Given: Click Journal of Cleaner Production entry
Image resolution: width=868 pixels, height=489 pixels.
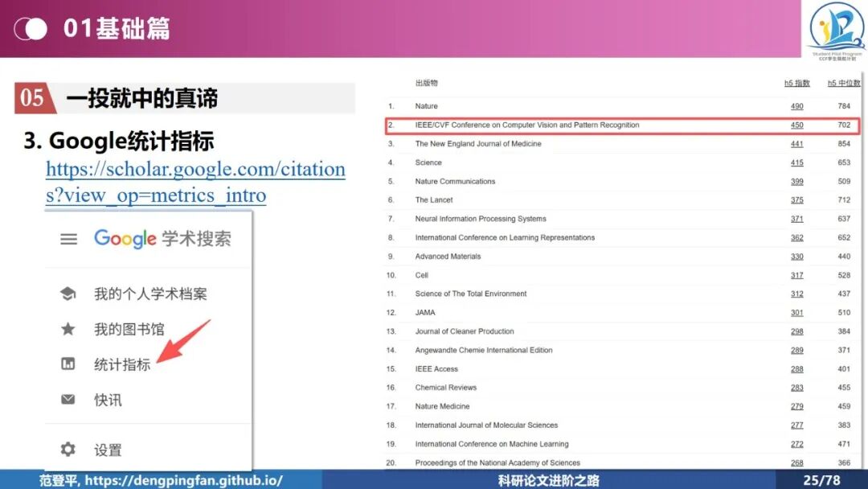Looking at the screenshot, I should coord(465,331).
